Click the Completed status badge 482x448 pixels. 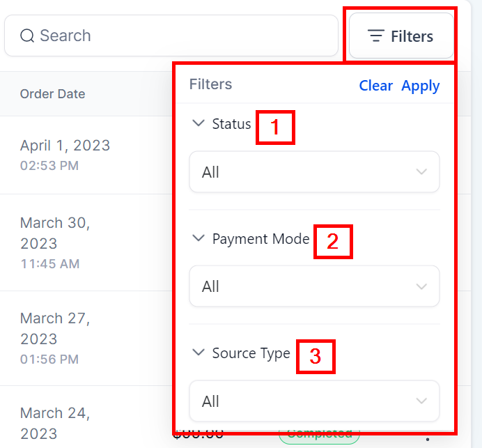(319, 437)
